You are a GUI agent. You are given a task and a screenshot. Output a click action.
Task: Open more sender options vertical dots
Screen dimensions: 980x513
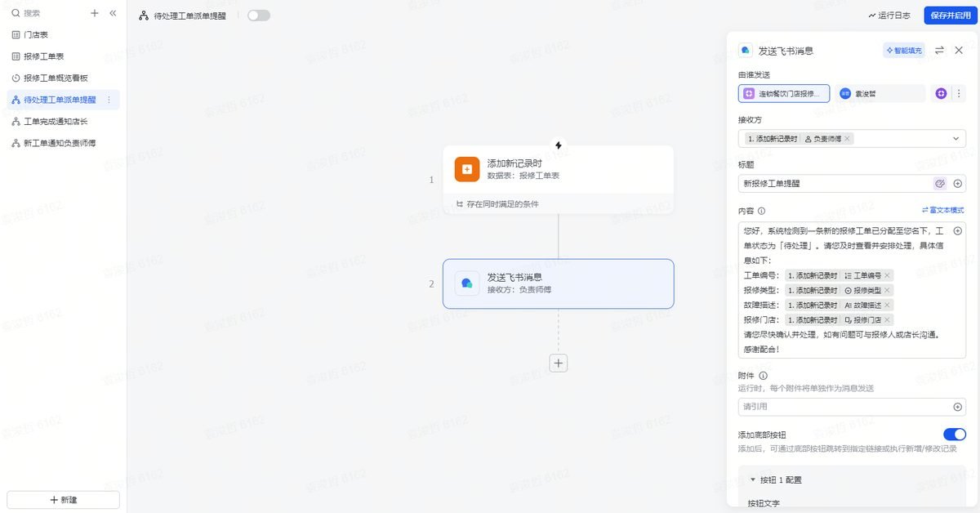point(959,93)
